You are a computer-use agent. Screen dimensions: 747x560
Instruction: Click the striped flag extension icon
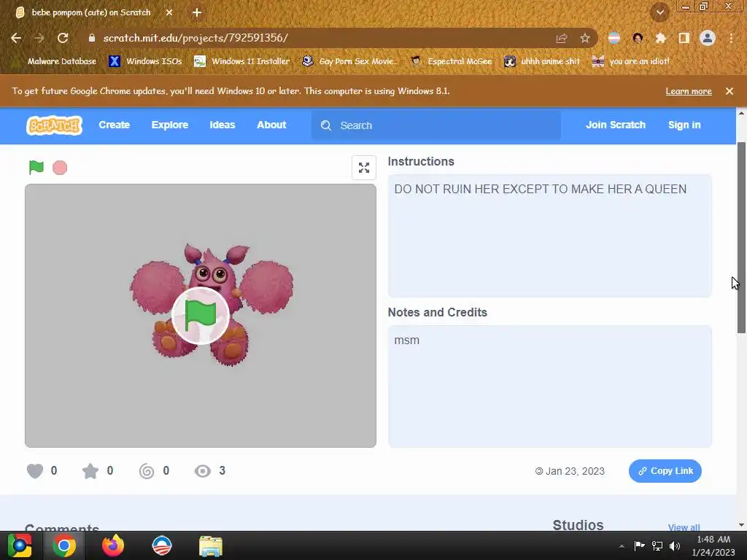[x=614, y=38]
